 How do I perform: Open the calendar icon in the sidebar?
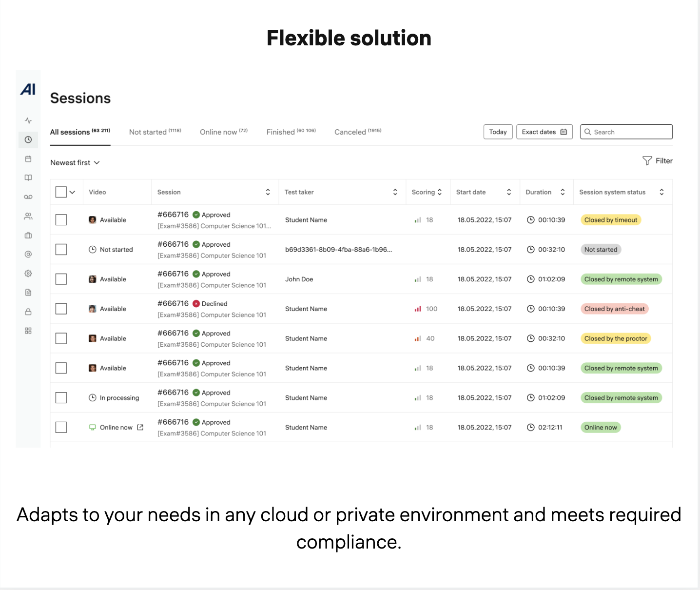(x=28, y=158)
